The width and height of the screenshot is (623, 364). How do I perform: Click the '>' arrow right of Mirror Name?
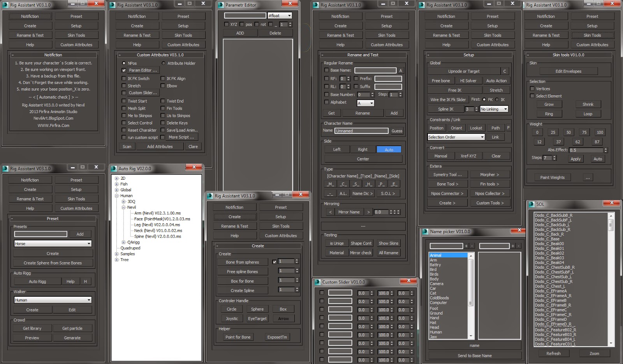coord(368,212)
